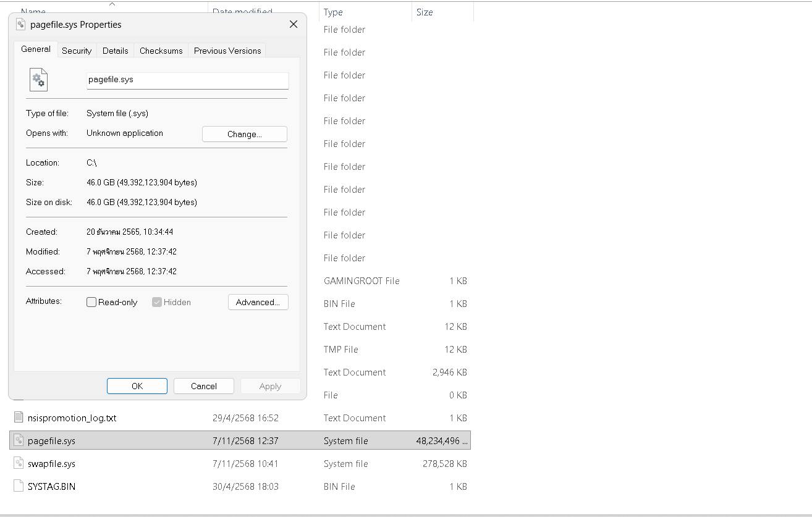Viewport: 812px width, 517px height.
Task: Click the TMP File type cell
Action: click(341, 349)
